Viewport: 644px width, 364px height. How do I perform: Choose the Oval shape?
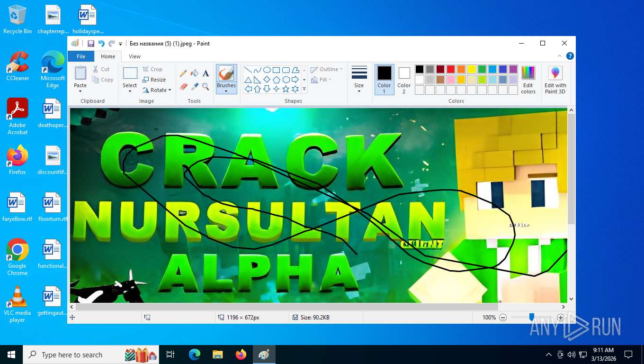click(x=267, y=70)
